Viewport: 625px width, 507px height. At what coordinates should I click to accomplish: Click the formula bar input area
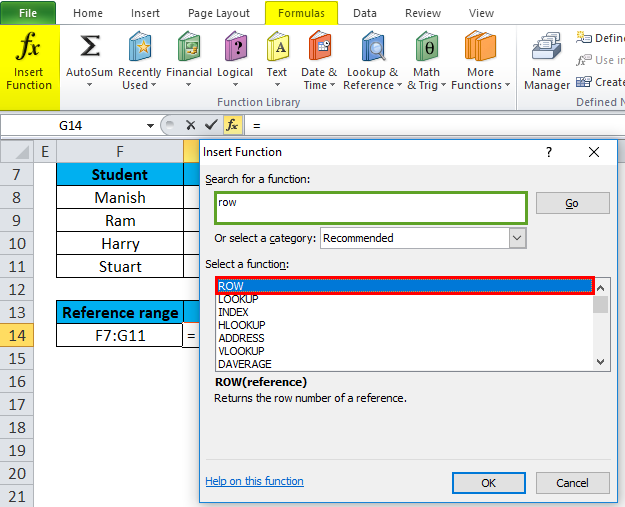[x=434, y=126]
